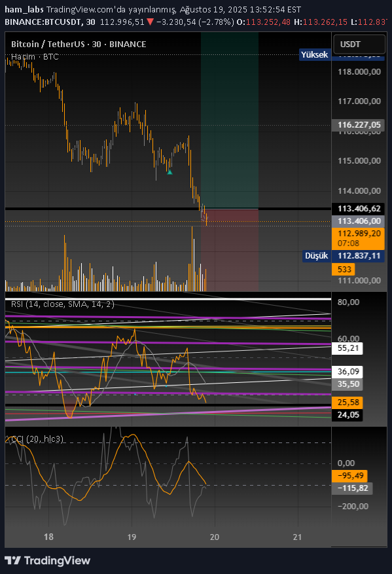
Task: Click the green take-profit zone of position
Action: point(230,120)
